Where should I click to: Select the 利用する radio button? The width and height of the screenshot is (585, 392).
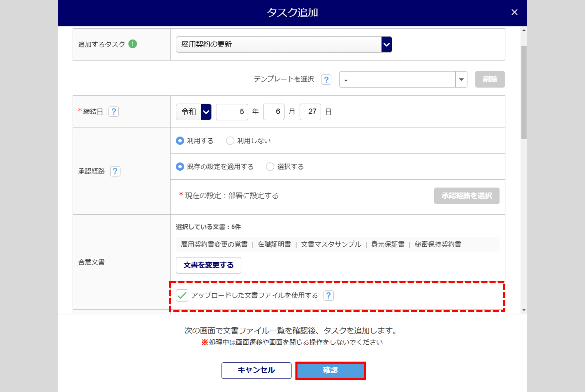click(x=180, y=141)
